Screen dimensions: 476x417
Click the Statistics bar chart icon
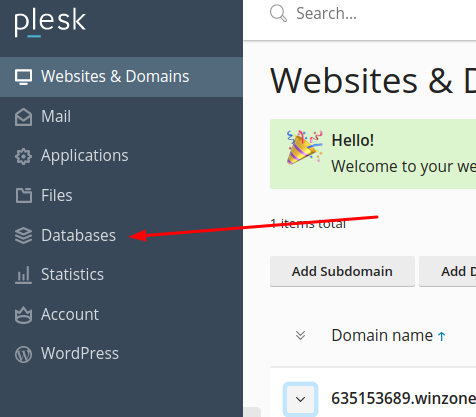(x=23, y=275)
